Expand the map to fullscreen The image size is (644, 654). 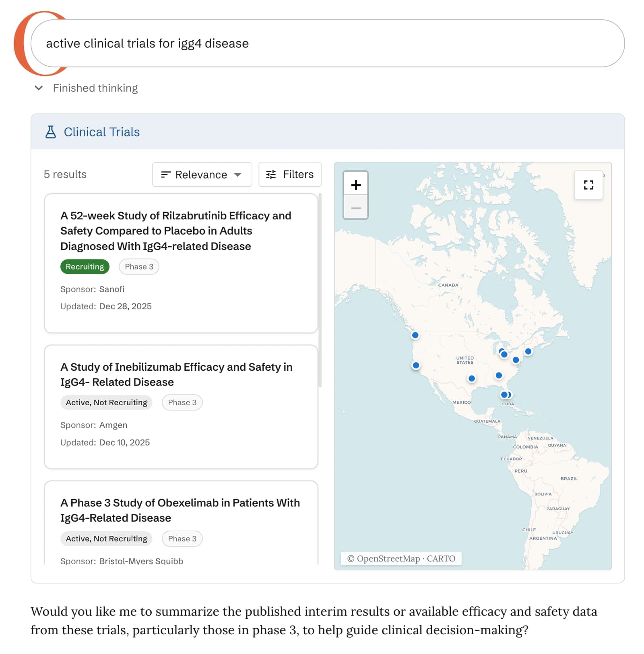point(588,185)
